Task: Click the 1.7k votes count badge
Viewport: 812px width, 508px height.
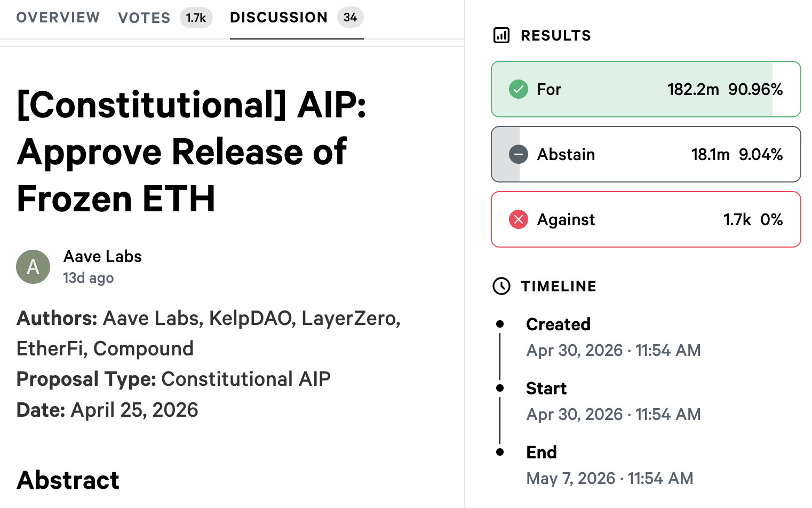Action: coord(196,18)
